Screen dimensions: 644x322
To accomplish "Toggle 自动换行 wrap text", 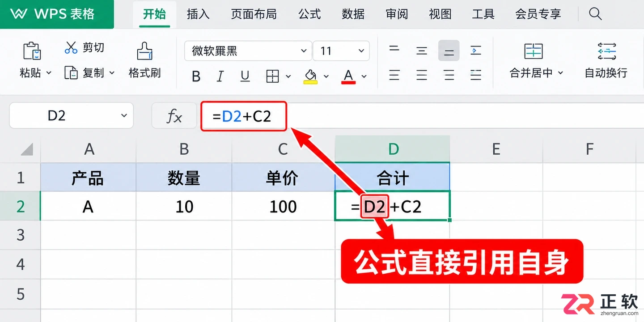I will [606, 61].
